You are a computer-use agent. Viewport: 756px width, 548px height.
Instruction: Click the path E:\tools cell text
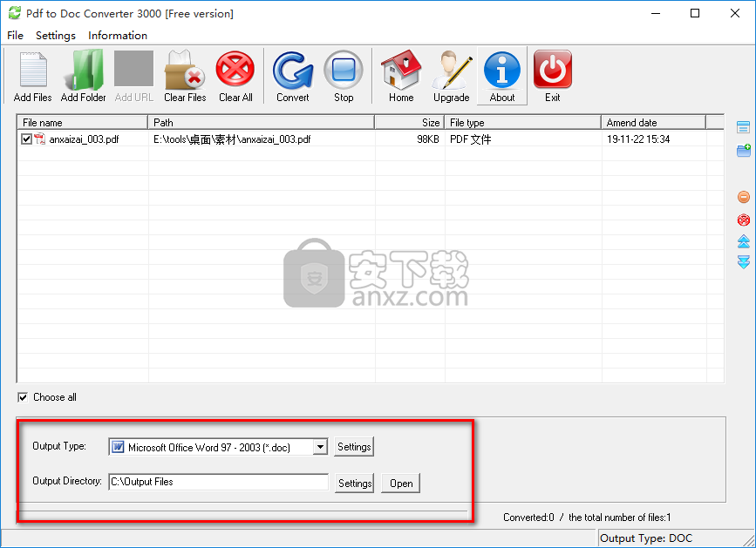click(232, 139)
